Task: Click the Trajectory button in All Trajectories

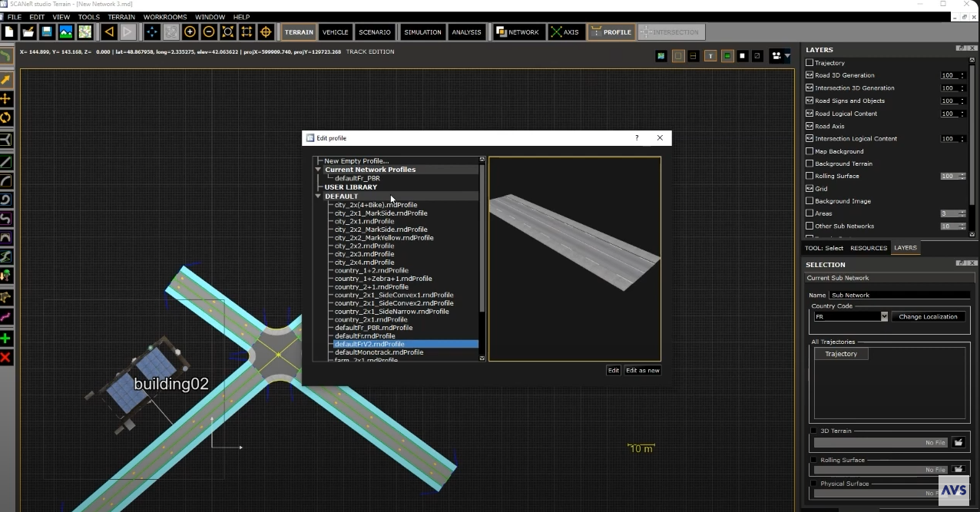Action: (x=841, y=354)
